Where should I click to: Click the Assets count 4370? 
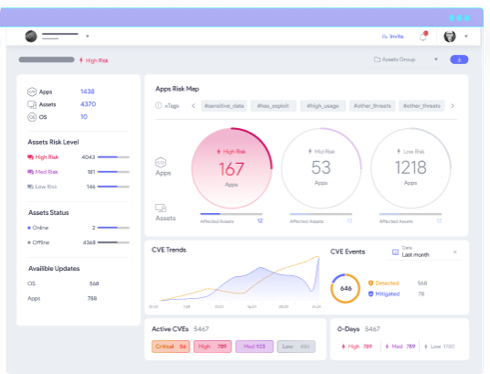click(88, 104)
